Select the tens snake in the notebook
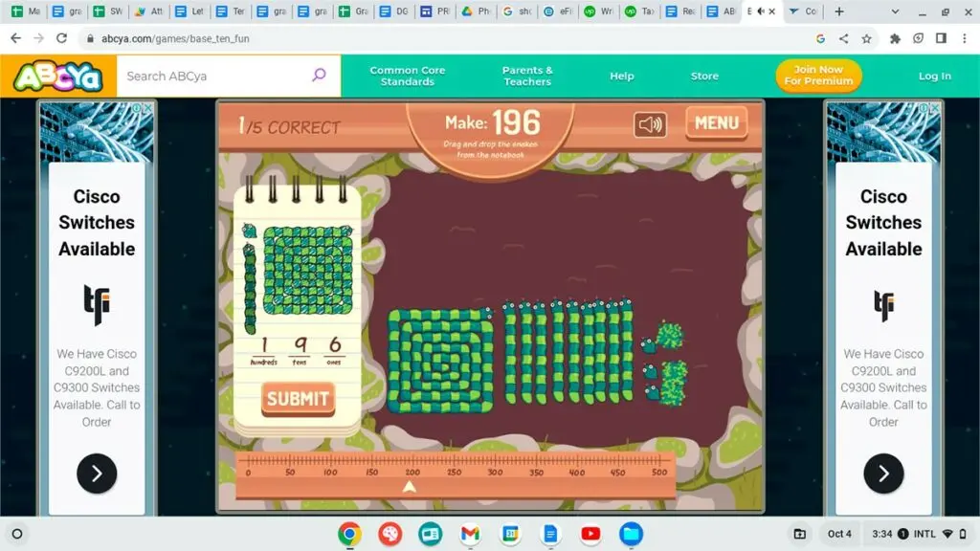Viewport: 980px width, 551px height. (x=250, y=288)
